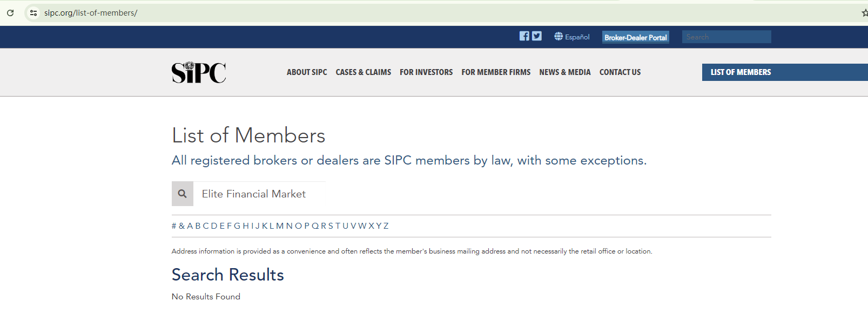Click the browser address bar URL
This screenshot has height=328, width=868.
91,13
